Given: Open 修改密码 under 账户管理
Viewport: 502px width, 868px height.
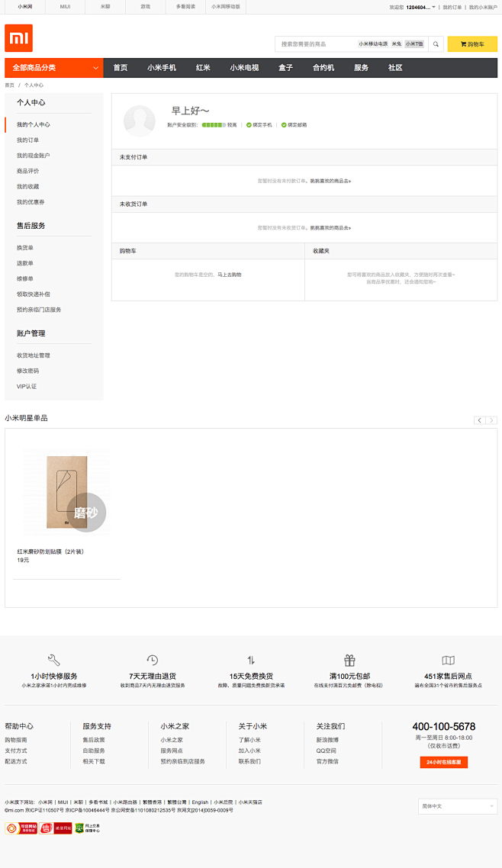Looking at the screenshot, I should pyautogui.click(x=27, y=371).
